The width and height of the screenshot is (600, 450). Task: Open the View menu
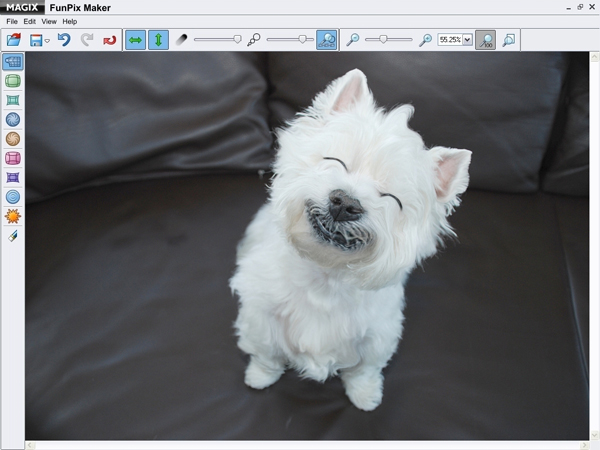coord(48,21)
